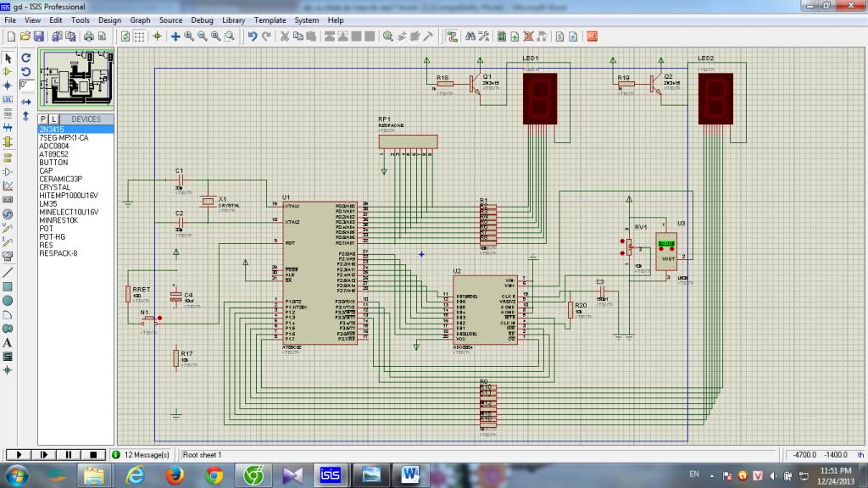Click the rotate clockwise icon
The height and width of the screenshot is (488, 868).
pyautogui.click(x=25, y=58)
